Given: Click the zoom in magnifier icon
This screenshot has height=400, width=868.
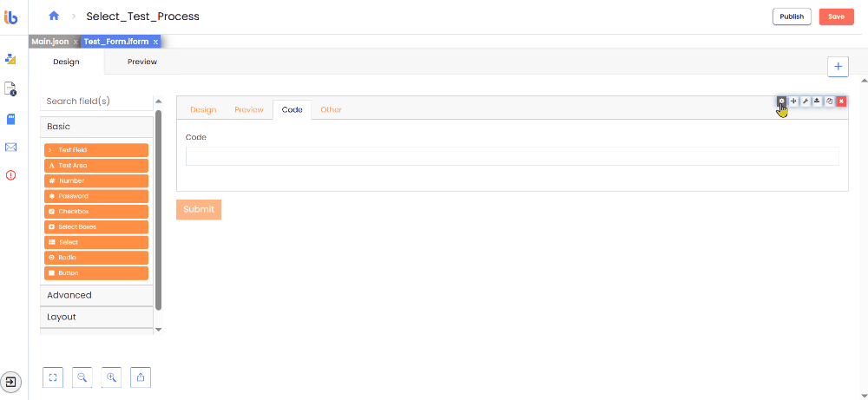Looking at the screenshot, I should pos(111,377).
